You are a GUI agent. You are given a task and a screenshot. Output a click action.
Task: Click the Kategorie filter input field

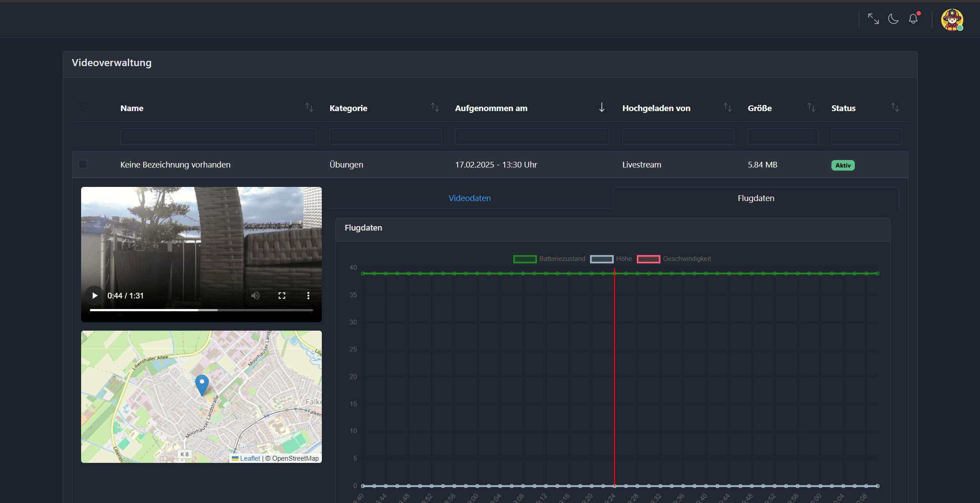point(385,136)
